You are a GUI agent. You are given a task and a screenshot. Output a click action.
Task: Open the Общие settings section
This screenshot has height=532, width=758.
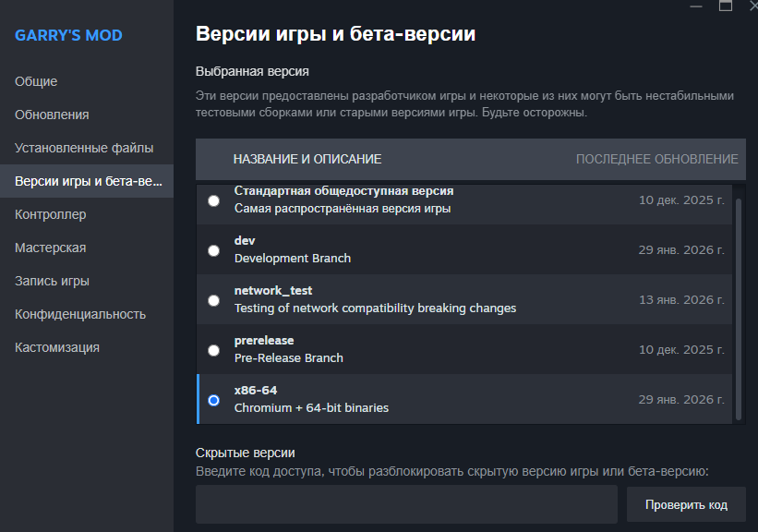(x=36, y=81)
